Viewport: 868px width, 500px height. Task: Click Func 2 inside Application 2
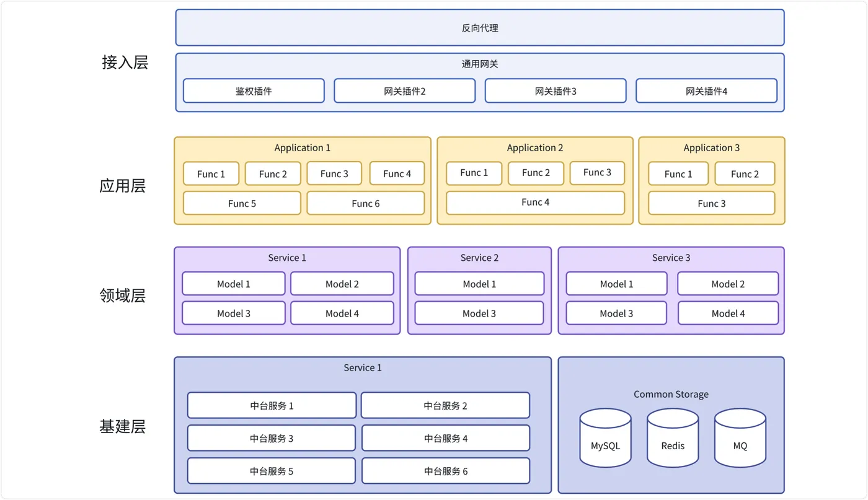tap(536, 173)
